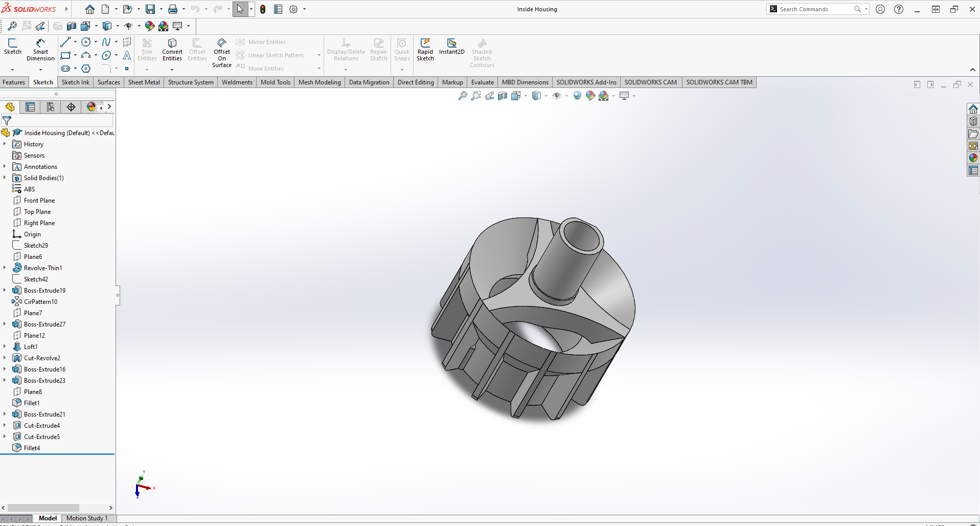Screen dimensions: 980x526
Task: Open the Save dropdown arrow
Action: pos(161,9)
